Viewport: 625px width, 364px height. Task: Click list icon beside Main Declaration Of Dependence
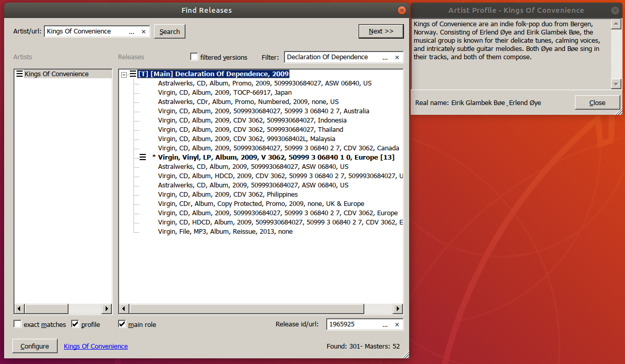pyautogui.click(x=133, y=74)
